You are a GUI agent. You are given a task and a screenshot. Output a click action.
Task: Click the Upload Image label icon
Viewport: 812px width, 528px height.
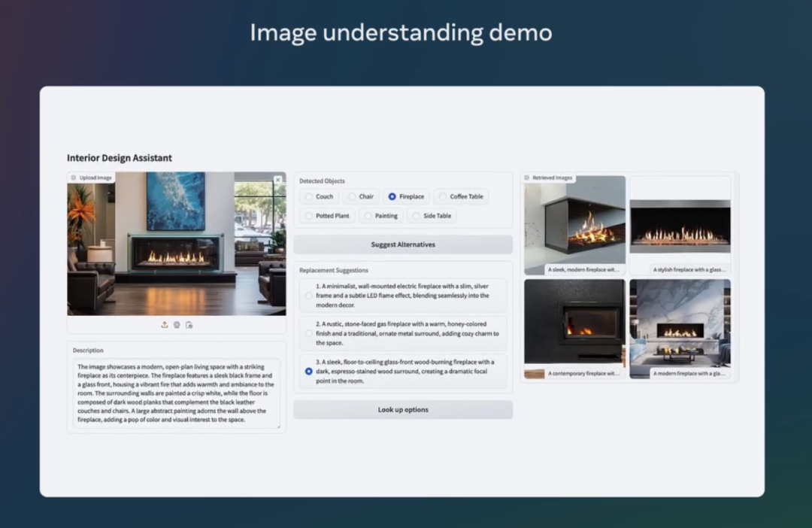(74, 178)
